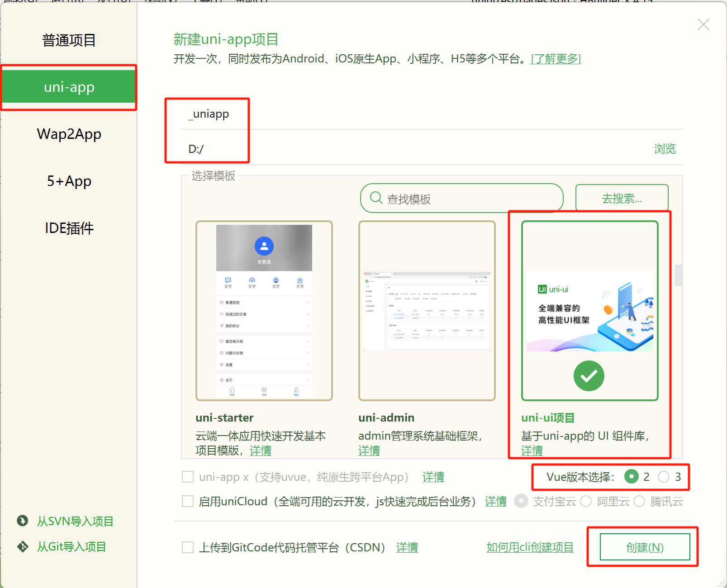Click 从Git导入项目 link
The height and width of the screenshot is (588, 727).
tap(71, 546)
